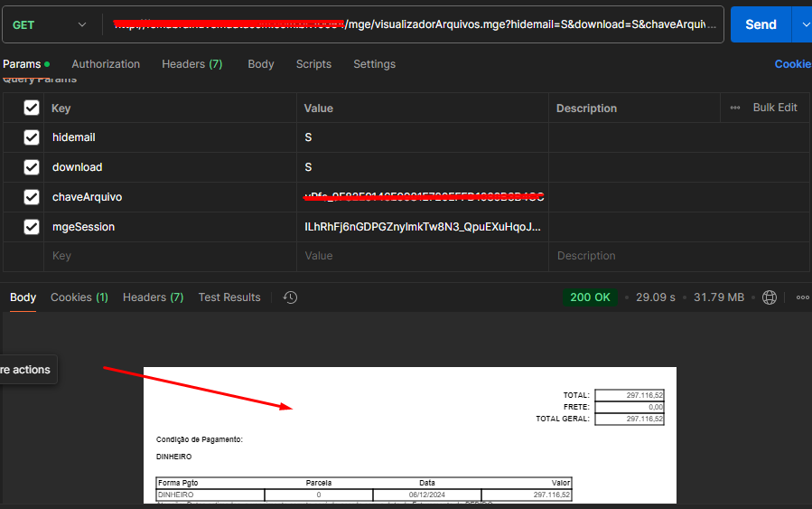This screenshot has width=812, height=509.
Task: View the response Test Results tab
Action: [229, 297]
